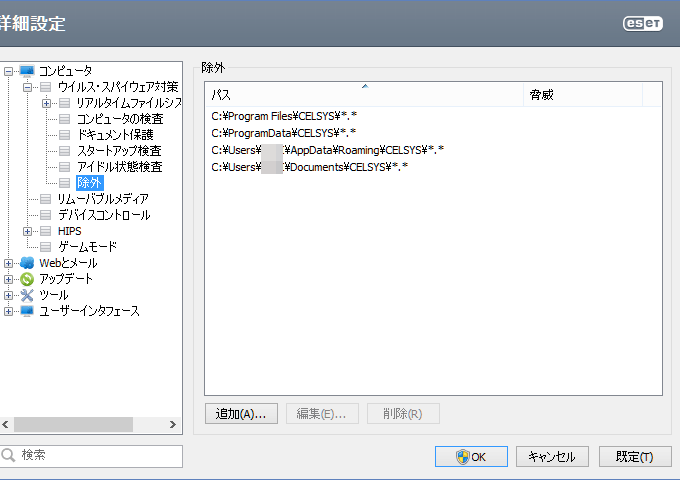Click the ツール wrench icon
This screenshot has height=480, width=680.
tap(27, 295)
